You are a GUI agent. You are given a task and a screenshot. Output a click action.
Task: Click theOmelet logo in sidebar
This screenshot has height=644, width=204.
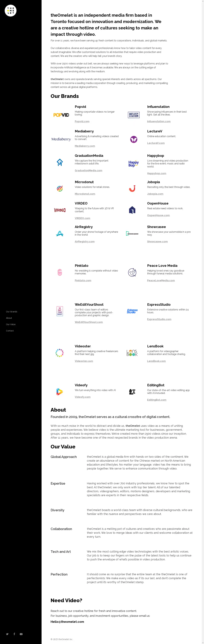tap(10, 11)
